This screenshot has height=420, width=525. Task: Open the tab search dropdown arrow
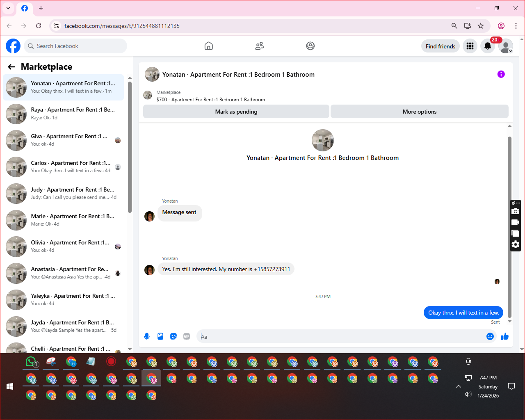click(8, 8)
